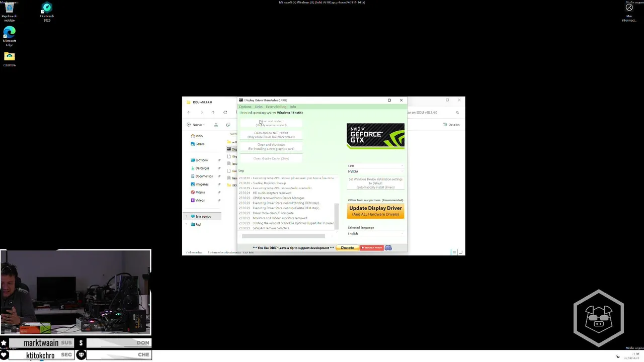Launch Microsoft Edge from the desktop
Screen dimensions: 644x362
click(9, 36)
